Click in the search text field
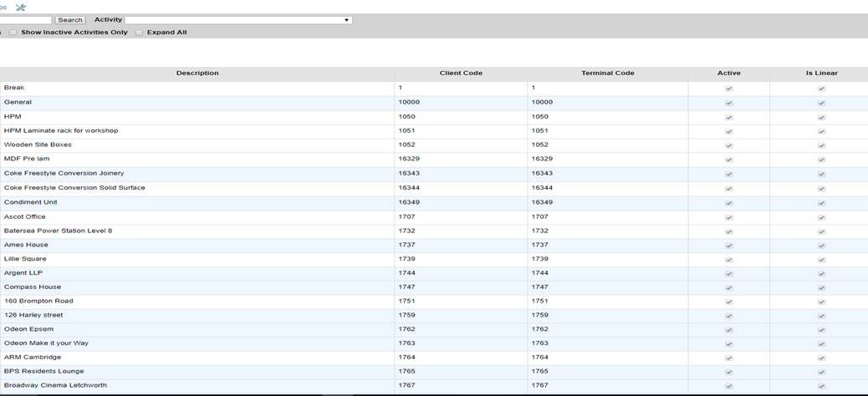Viewport: 868px width, 396px height. pos(25,19)
